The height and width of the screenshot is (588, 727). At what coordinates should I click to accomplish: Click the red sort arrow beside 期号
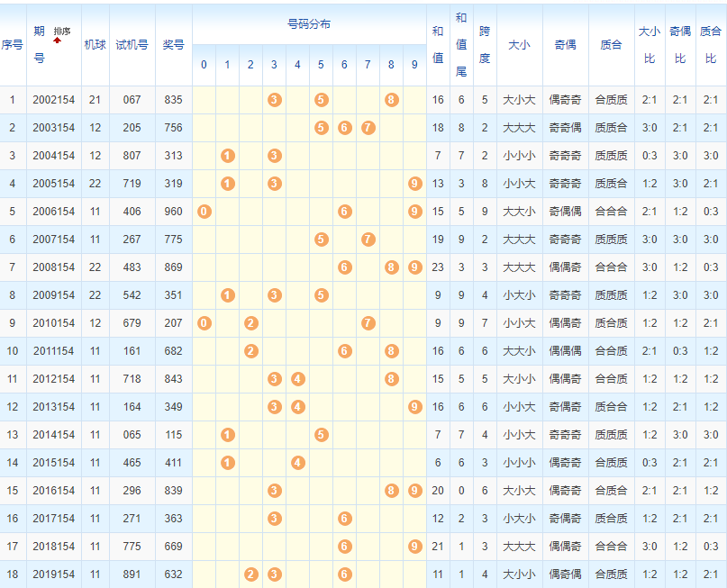click(58, 41)
